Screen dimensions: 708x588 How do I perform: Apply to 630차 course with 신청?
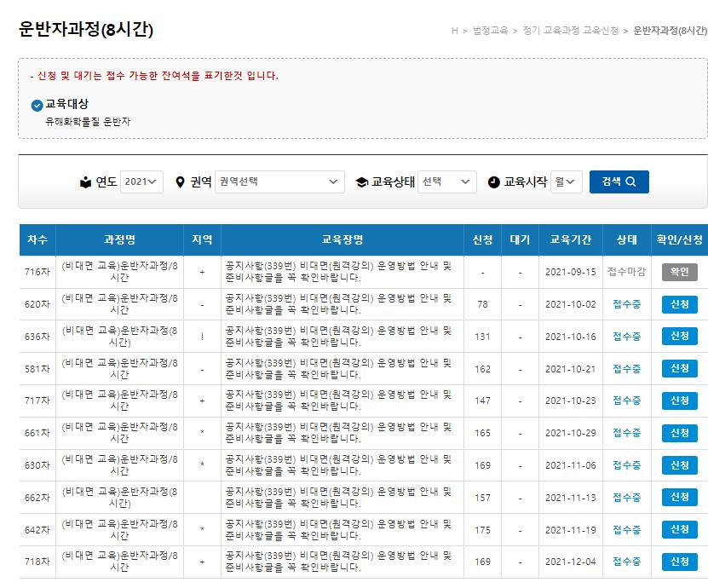point(680,465)
